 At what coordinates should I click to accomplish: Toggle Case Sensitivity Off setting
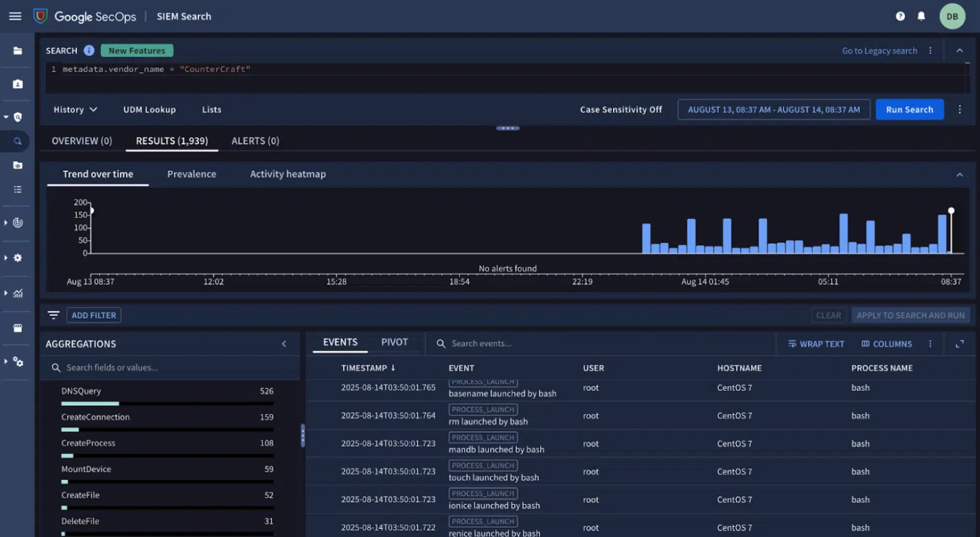[621, 110]
